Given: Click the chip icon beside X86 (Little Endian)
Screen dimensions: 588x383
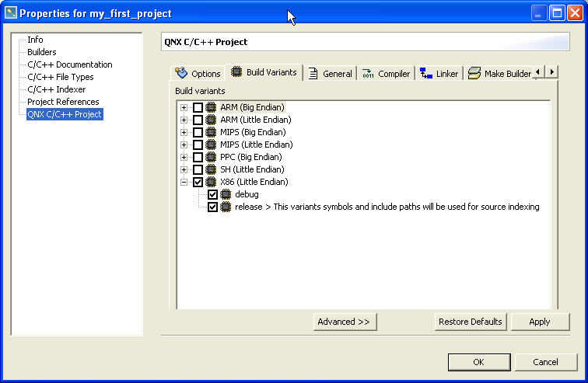Looking at the screenshot, I should click(211, 182).
